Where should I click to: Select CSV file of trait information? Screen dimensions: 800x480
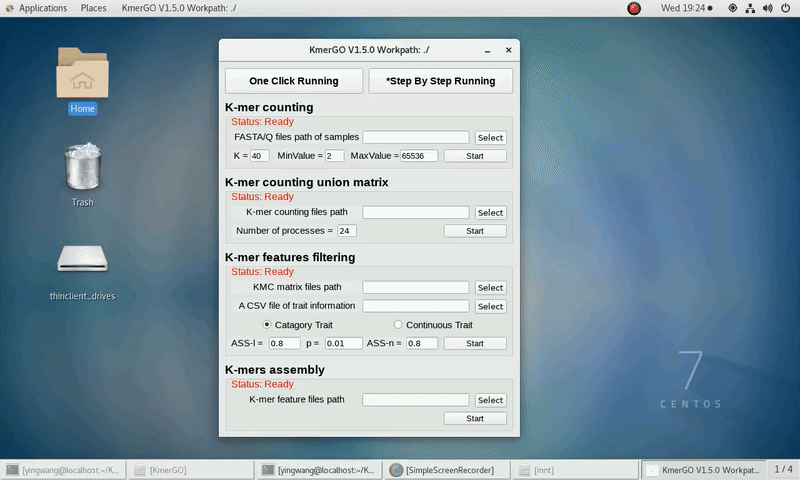[x=490, y=307]
